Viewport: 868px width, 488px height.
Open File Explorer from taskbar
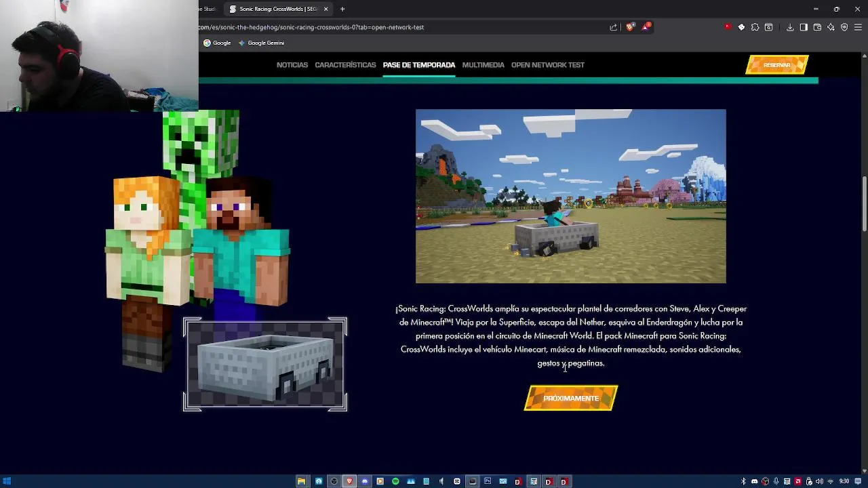pos(301,481)
